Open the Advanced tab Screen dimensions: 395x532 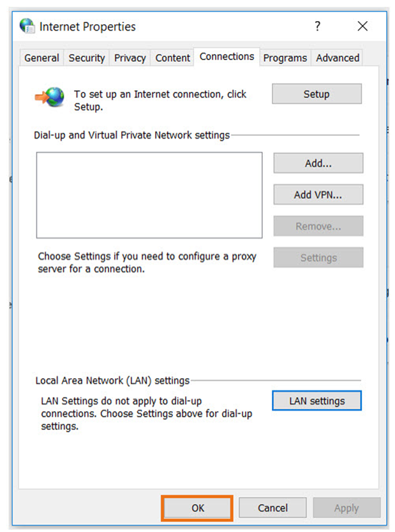point(337,57)
